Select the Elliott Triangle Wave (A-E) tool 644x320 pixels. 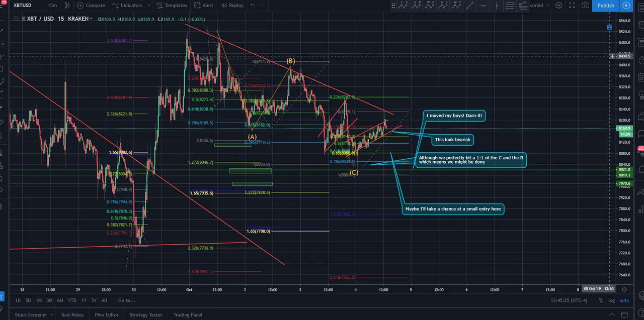[417, 6]
